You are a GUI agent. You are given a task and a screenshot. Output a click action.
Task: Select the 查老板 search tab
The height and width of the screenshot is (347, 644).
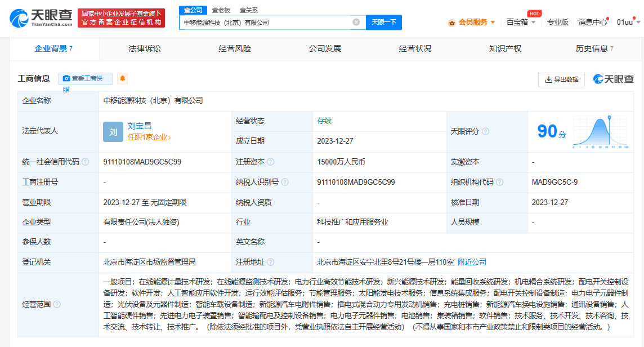coord(221,10)
